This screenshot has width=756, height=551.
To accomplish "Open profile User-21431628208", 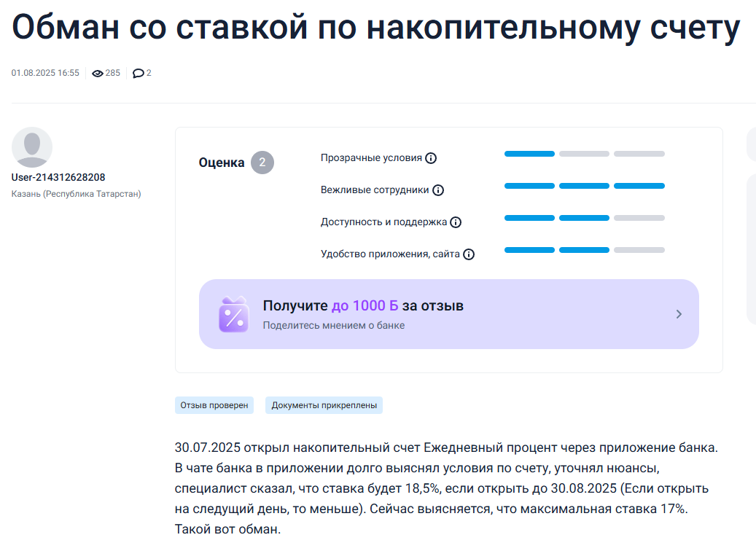I will point(58,177).
